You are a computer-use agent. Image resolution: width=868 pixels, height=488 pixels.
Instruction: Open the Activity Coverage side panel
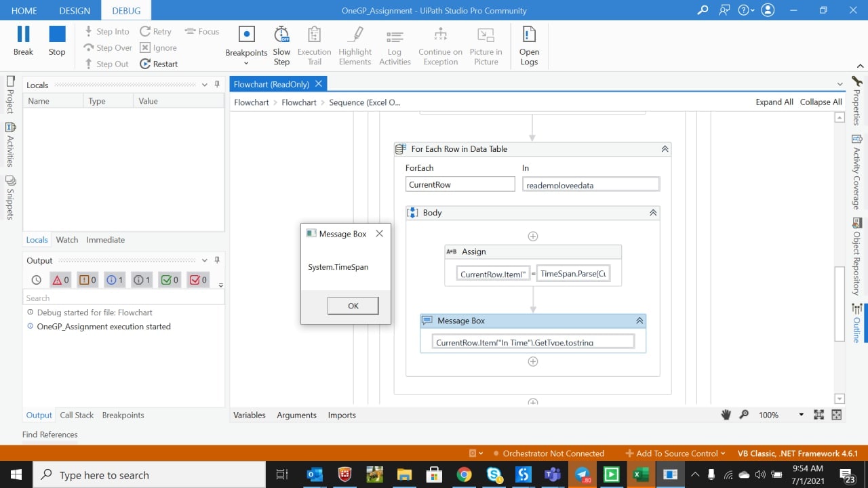click(x=857, y=172)
